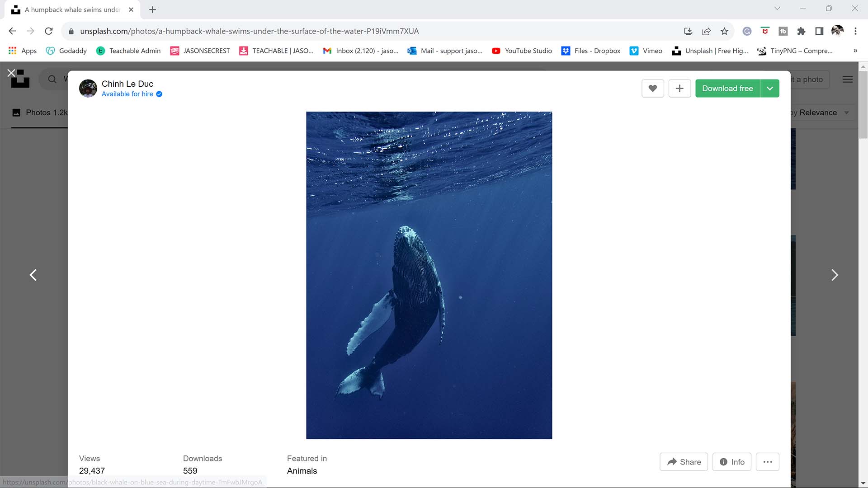Open photo Info button
This screenshot has height=488, width=868.
click(731, 462)
